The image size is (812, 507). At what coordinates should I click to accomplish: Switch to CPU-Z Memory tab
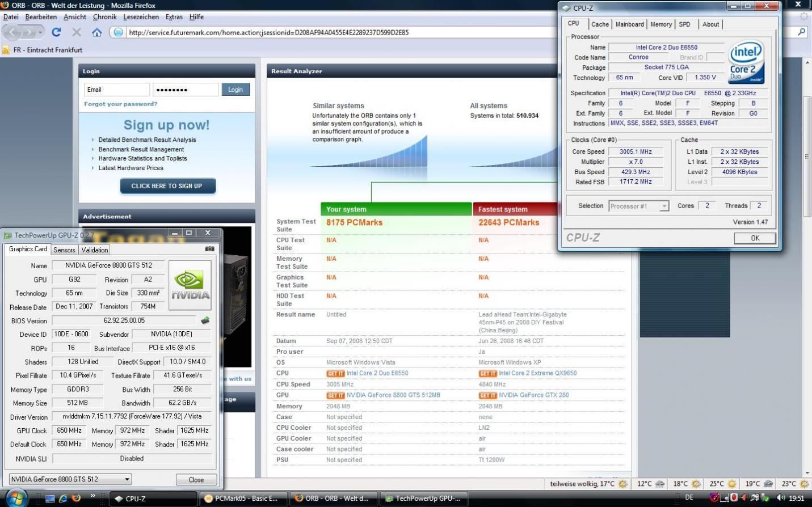pyautogui.click(x=661, y=24)
